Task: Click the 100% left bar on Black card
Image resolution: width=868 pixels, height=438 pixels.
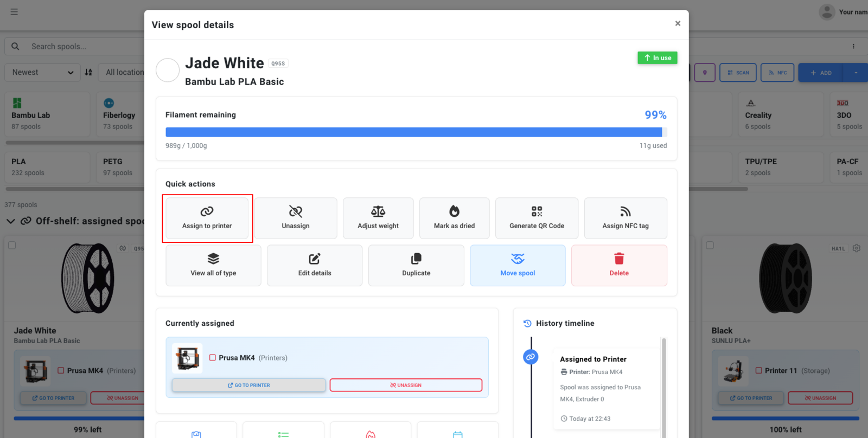Action: [x=786, y=418]
